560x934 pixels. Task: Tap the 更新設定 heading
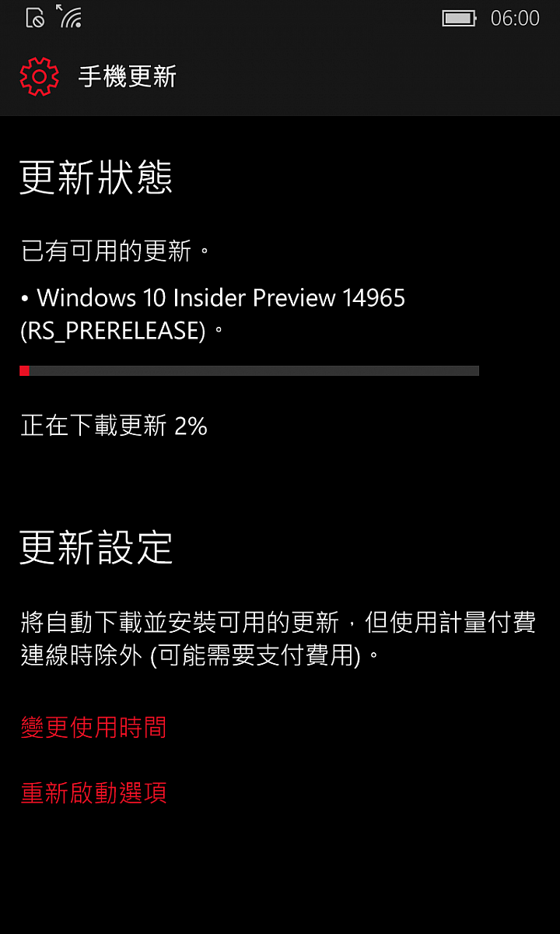click(x=96, y=548)
